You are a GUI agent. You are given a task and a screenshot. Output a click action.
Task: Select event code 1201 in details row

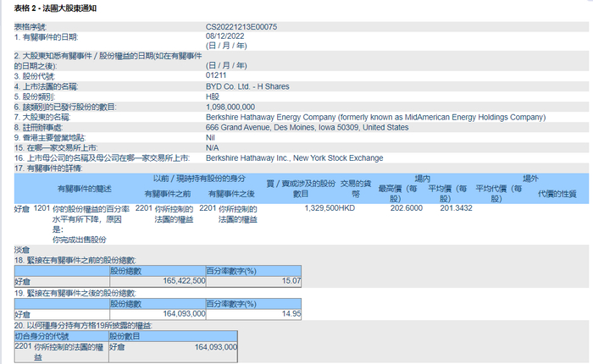pyautogui.click(x=42, y=208)
